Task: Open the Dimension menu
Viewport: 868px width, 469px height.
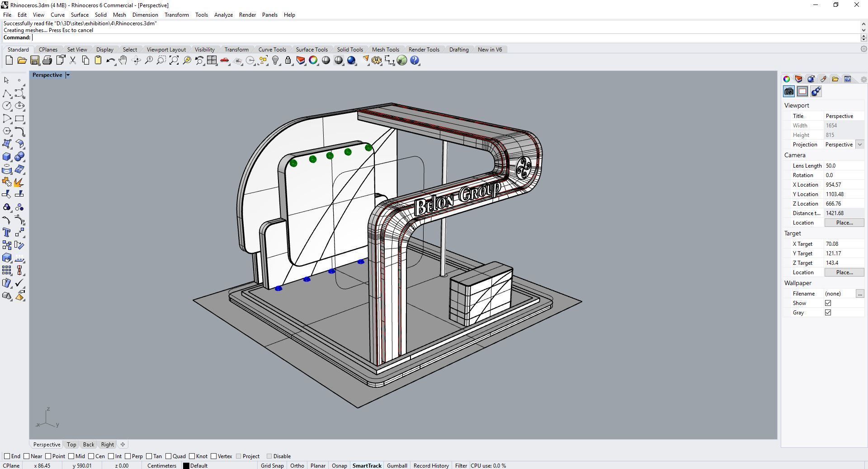Action: [145, 15]
